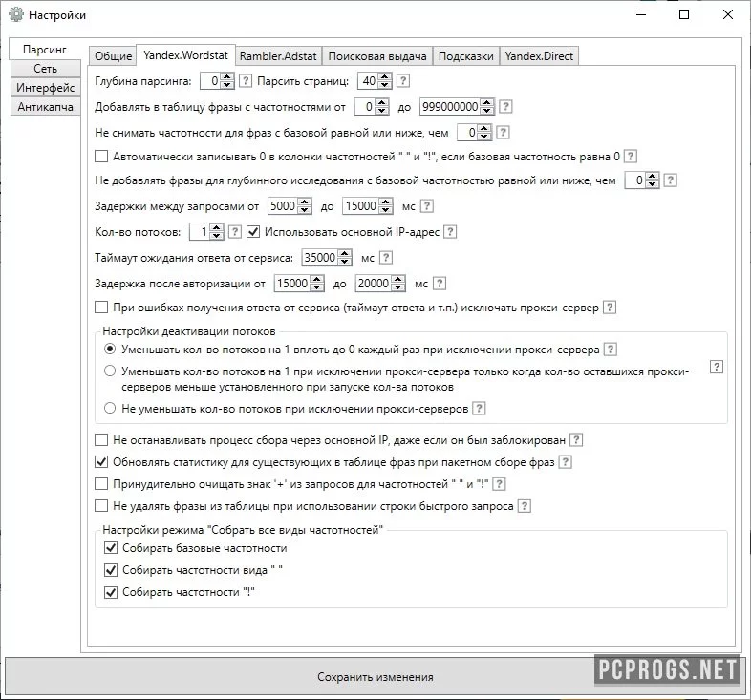Image resolution: width=751 pixels, height=700 pixels.
Task: Select Не уменьшать кол-во потоков radio
Action: point(110,408)
